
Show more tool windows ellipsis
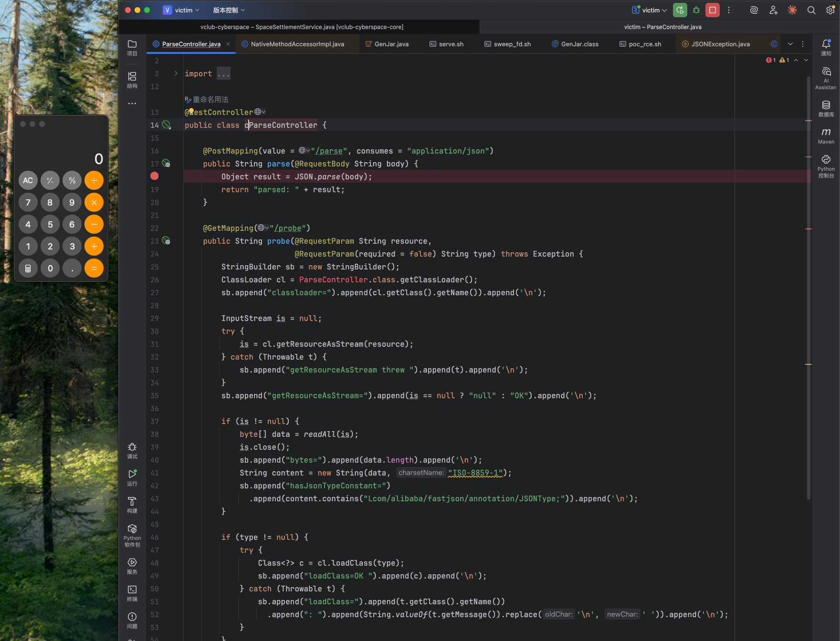(x=132, y=103)
